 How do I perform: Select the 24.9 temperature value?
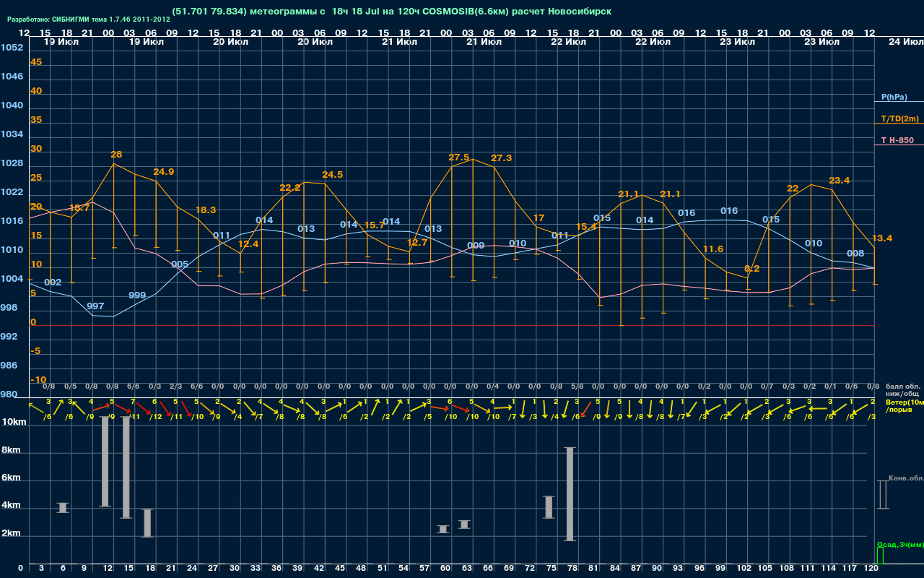coord(164,172)
